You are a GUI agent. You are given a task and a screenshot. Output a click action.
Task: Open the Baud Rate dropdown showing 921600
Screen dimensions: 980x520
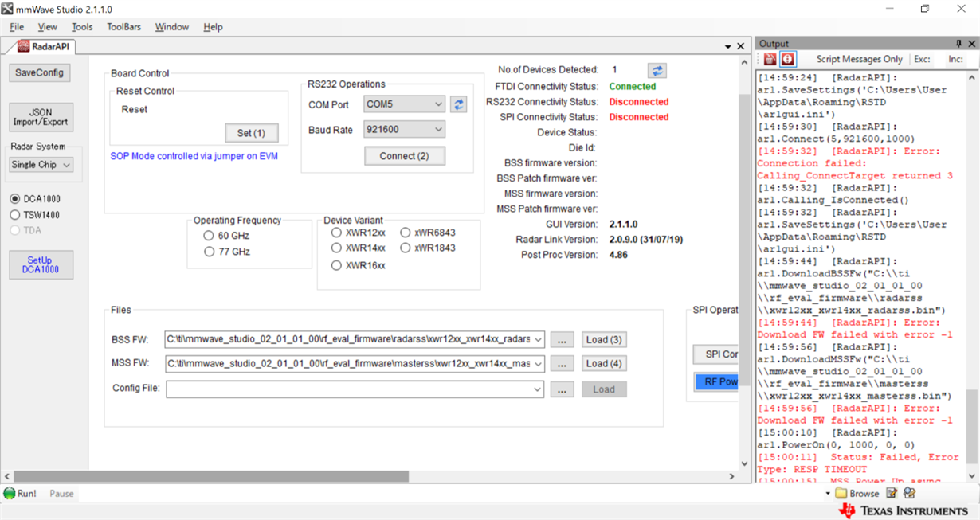click(x=405, y=129)
